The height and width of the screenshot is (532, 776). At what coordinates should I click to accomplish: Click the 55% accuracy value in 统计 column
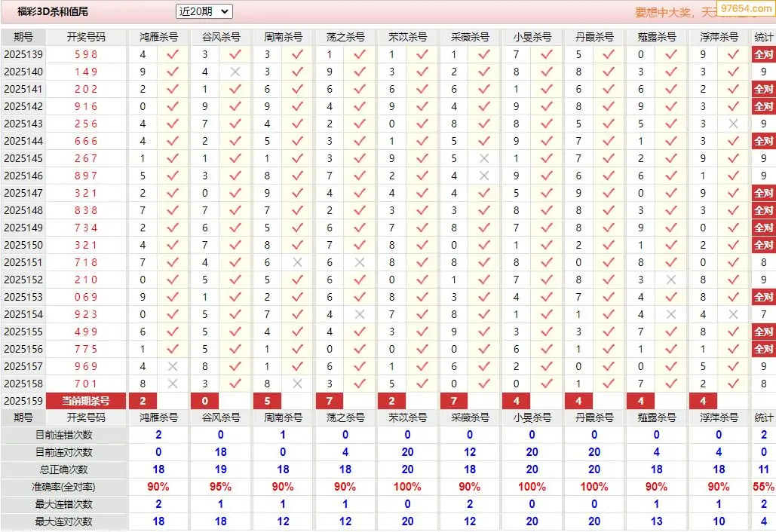pyautogui.click(x=764, y=487)
